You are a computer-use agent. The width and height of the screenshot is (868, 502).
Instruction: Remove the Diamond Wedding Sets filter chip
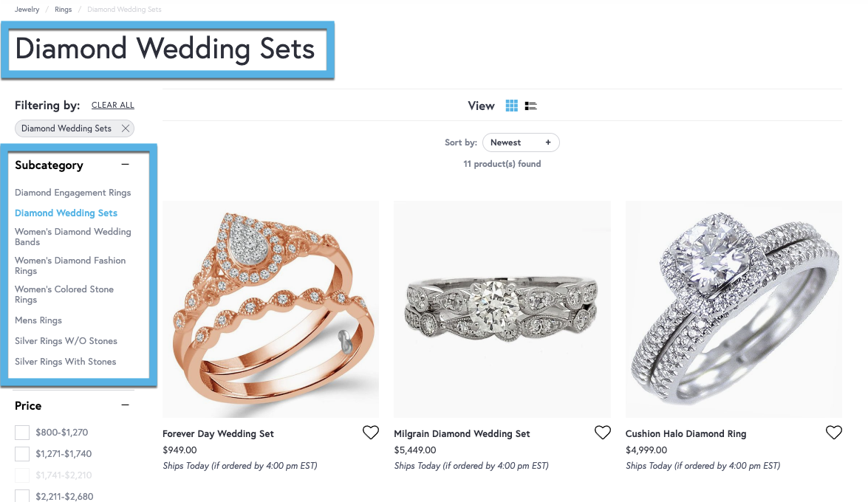[x=126, y=128]
